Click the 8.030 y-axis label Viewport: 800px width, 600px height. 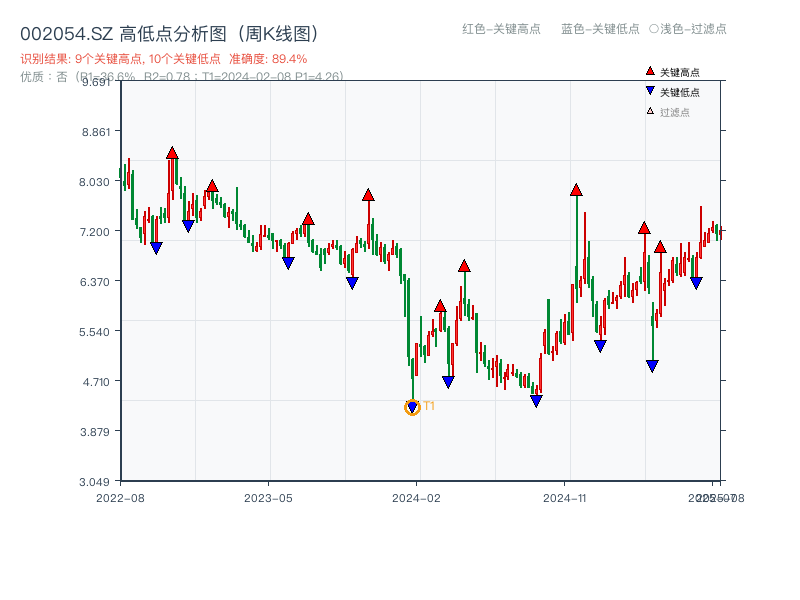pos(94,182)
